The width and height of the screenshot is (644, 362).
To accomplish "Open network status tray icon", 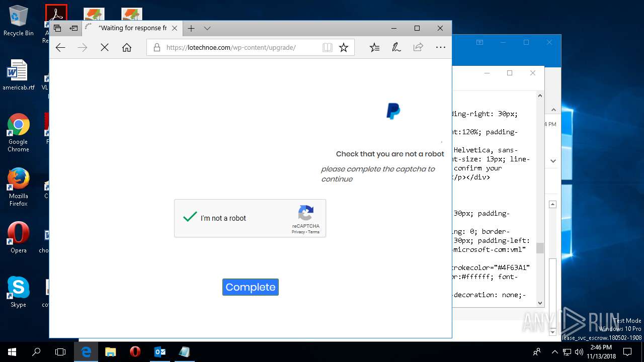I will coord(568,352).
